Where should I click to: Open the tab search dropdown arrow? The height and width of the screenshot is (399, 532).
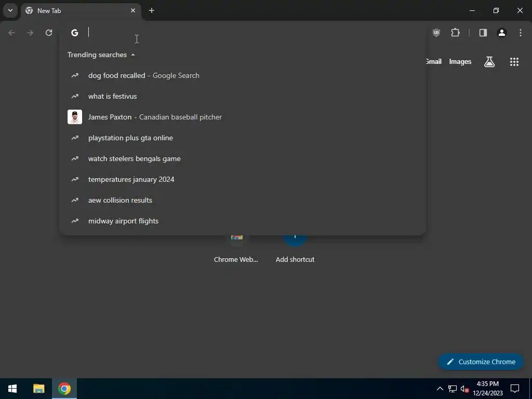pyautogui.click(x=10, y=10)
